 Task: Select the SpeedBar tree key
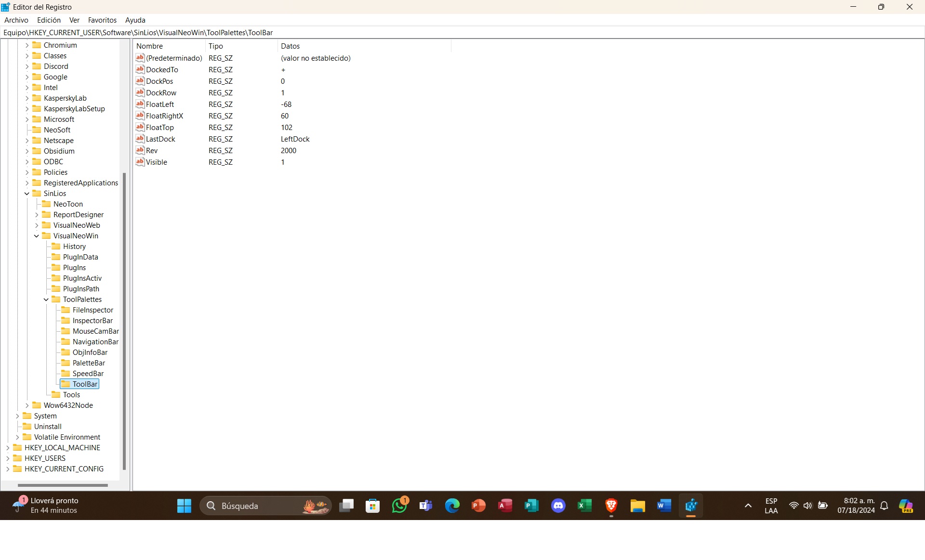88,374
